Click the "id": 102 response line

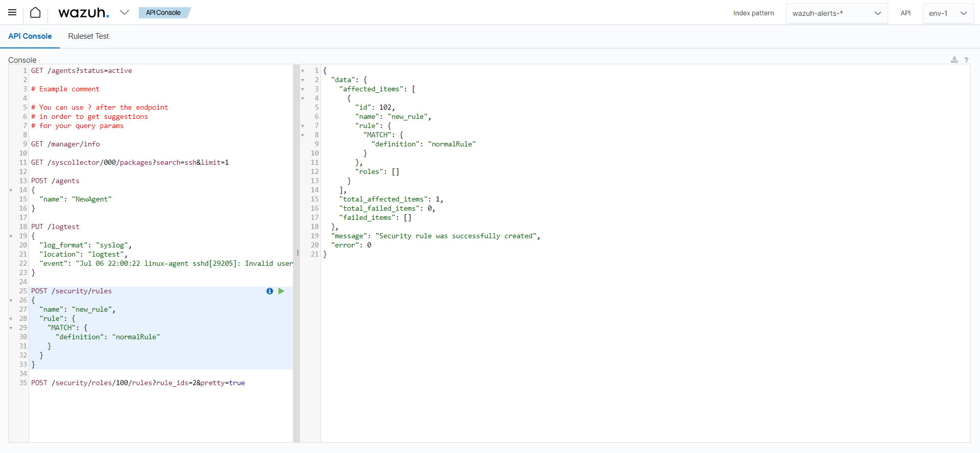pyautogui.click(x=375, y=108)
